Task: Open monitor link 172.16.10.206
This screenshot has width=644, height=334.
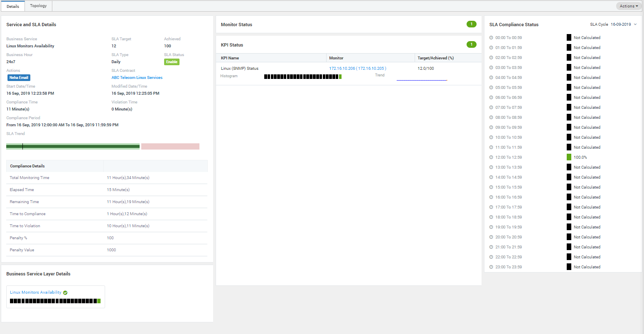Action: 357,69
